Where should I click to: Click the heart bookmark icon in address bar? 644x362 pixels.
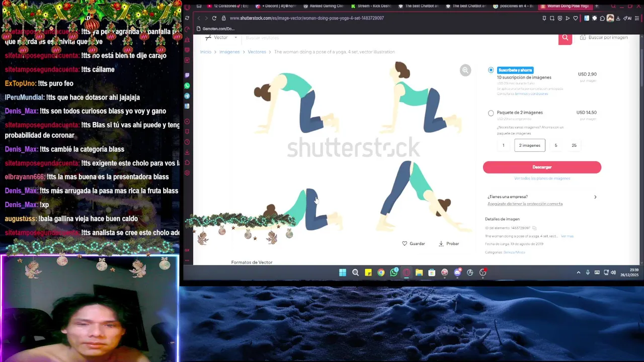coord(576,18)
